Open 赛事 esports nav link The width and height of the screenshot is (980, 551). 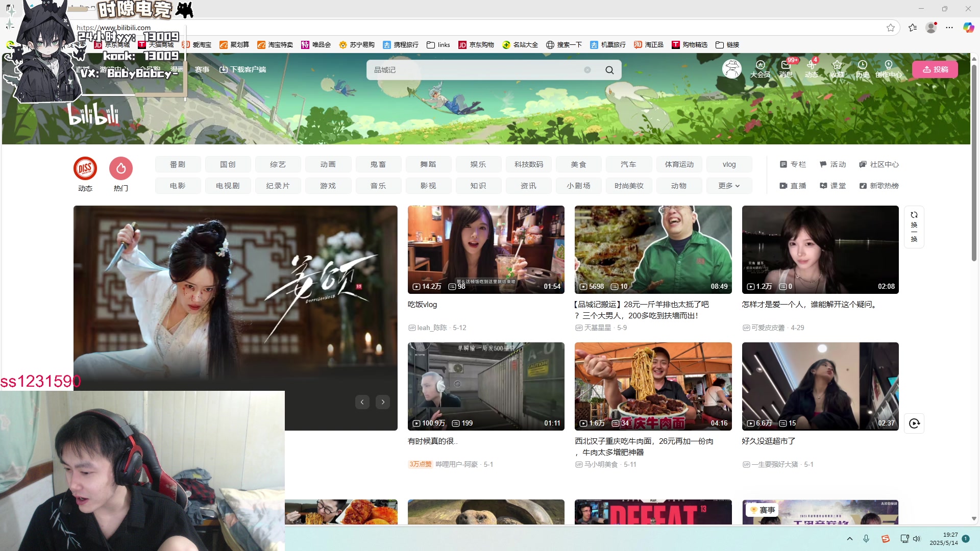click(x=202, y=69)
